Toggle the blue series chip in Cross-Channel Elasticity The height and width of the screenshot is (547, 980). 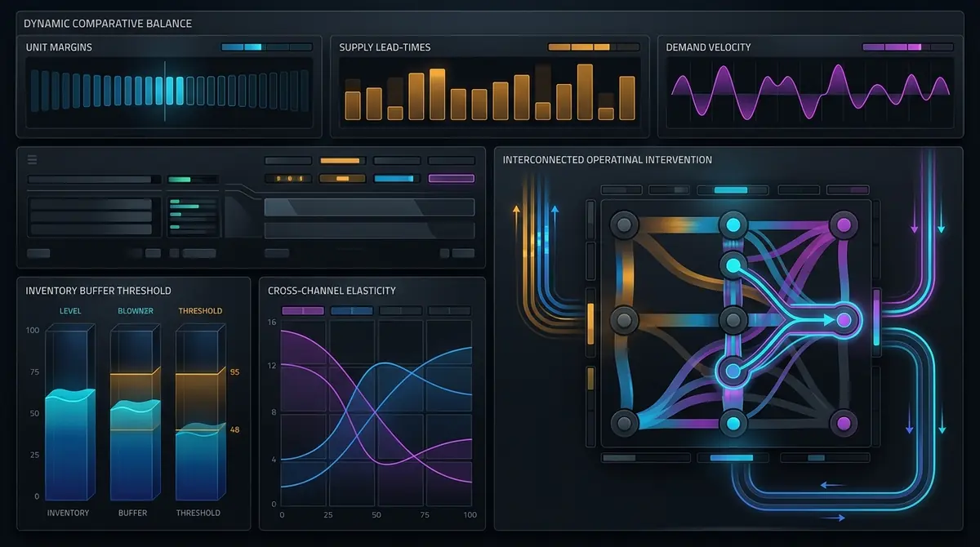pos(351,311)
